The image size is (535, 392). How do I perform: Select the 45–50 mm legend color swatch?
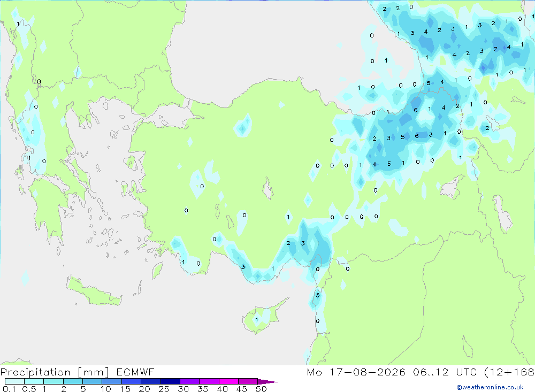point(248,381)
